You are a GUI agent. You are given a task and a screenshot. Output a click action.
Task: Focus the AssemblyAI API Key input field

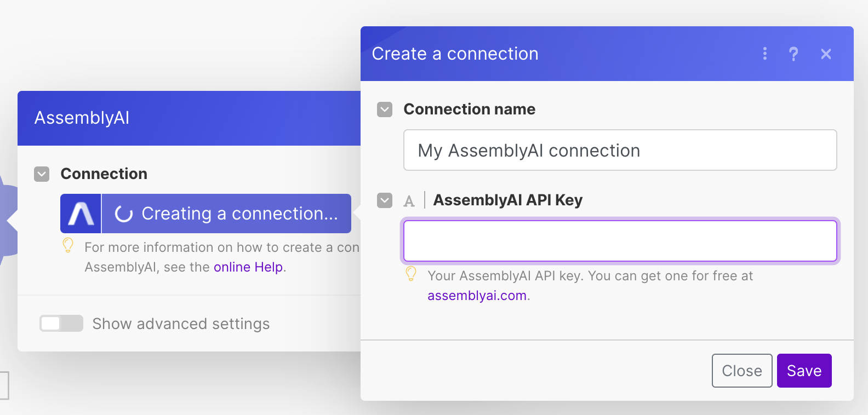click(620, 241)
